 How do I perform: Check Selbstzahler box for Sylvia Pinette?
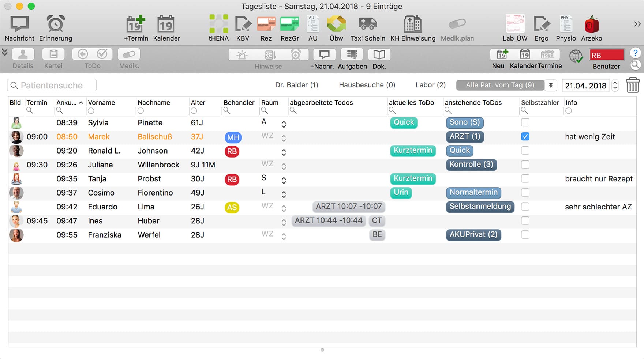coord(525,122)
